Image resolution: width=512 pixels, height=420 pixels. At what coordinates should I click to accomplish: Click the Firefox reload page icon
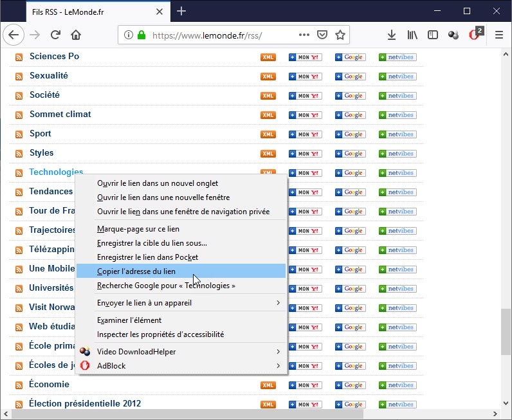tap(56, 35)
